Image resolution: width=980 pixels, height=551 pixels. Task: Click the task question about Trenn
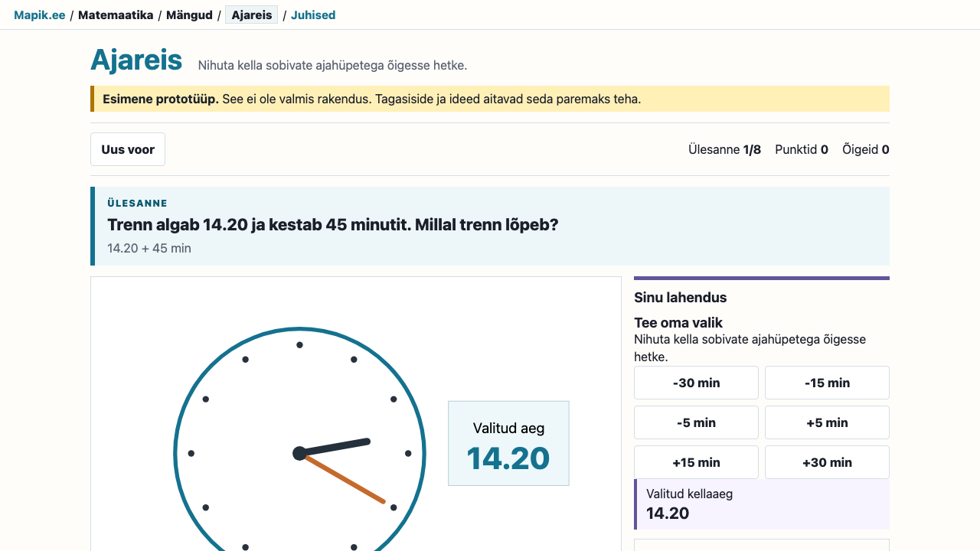(x=333, y=225)
